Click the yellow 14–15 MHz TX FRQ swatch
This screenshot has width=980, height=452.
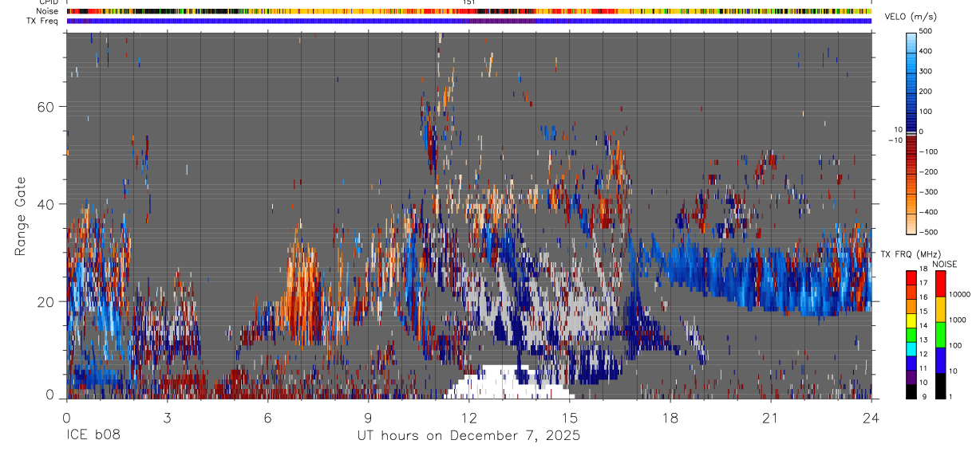(911, 319)
